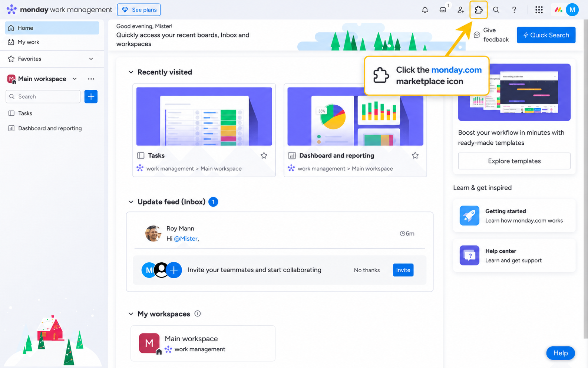This screenshot has height=368, width=588.
Task: Click the Main workspace card title
Action: pyautogui.click(x=191, y=339)
